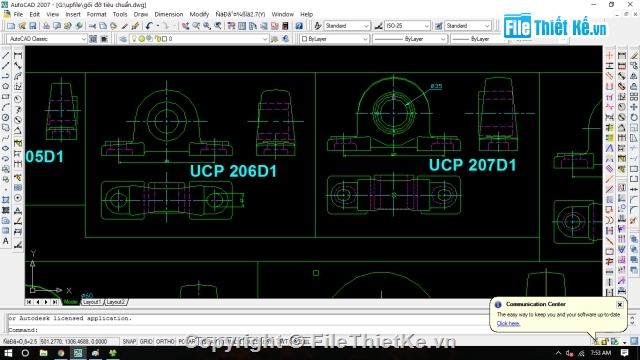Click the Undo arrow icon

(x=149, y=26)
